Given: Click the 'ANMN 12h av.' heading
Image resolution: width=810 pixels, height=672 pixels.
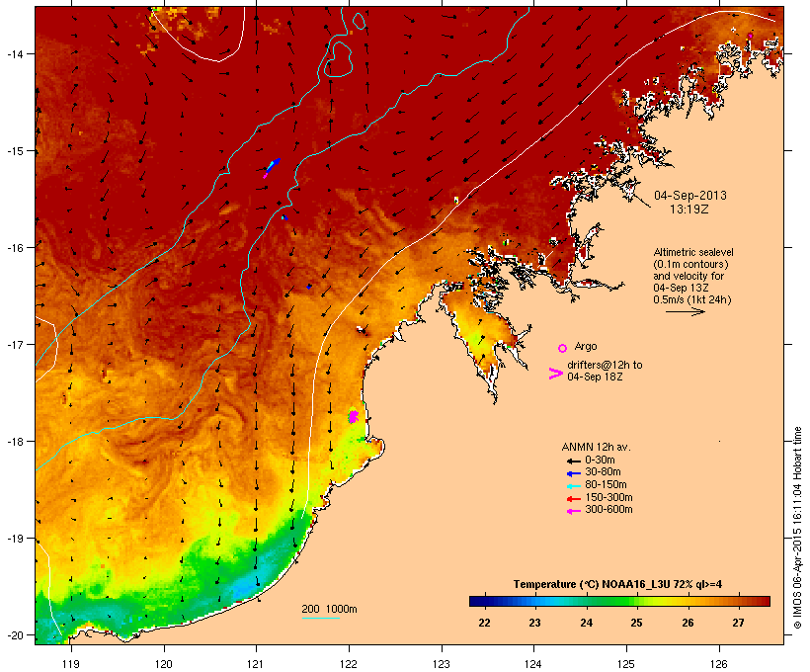Looking at the screenshot, I should (596, 447).
